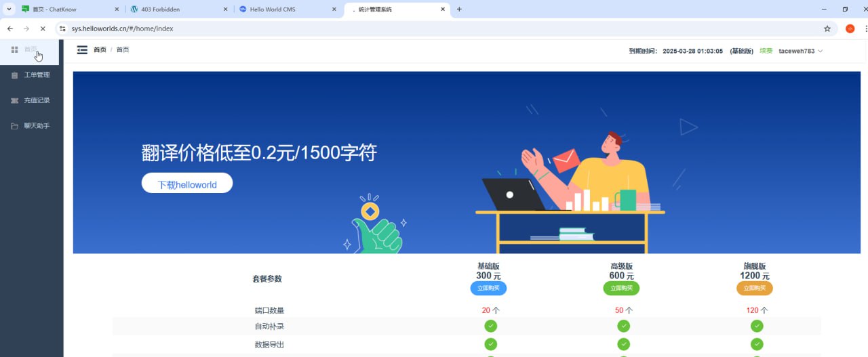Stop page loading with X button
Viewport: 868px width, 357px height.
43,28
